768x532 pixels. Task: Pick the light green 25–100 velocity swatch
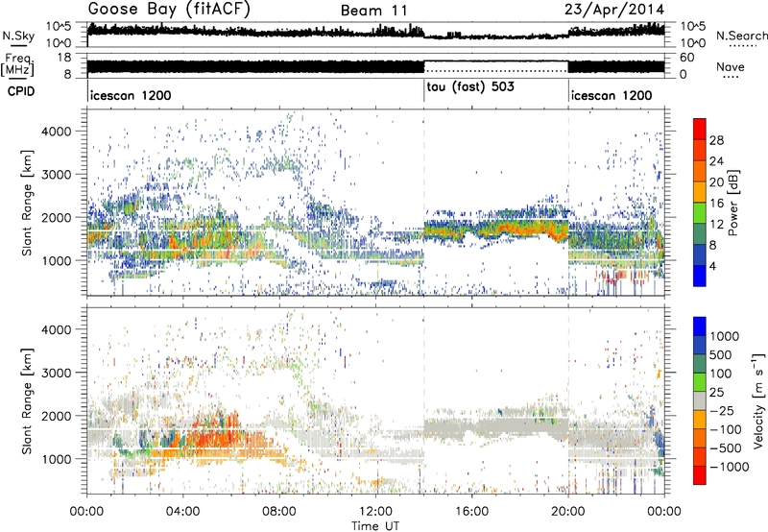point(700,382)
